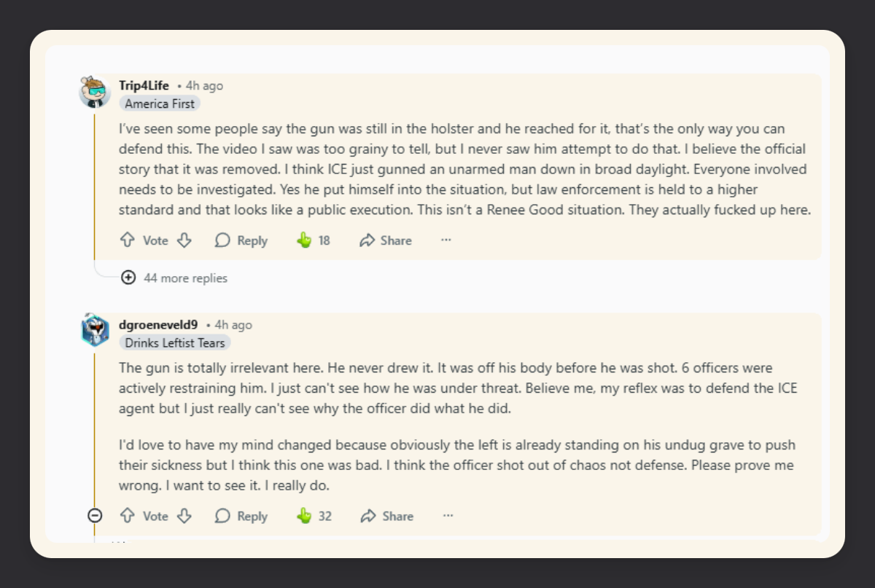Click award icon showing 18
Screen dimensions: 875x588
tap(305, 240)
